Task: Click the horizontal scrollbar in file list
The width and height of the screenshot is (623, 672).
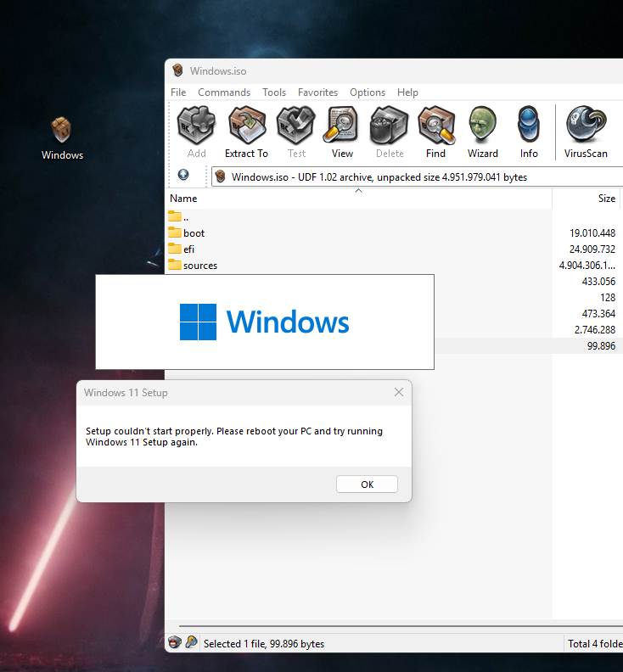Action: (401, 626)
